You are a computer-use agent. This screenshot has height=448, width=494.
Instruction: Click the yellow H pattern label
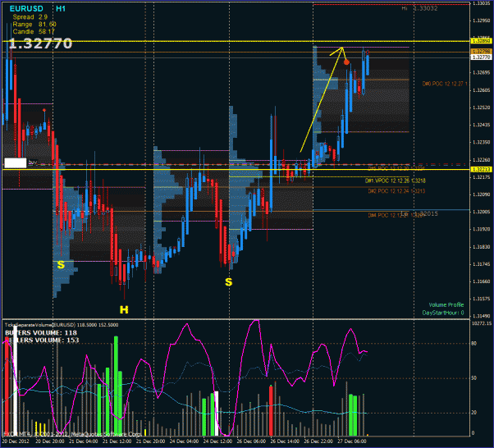click(x=124, y=309)
